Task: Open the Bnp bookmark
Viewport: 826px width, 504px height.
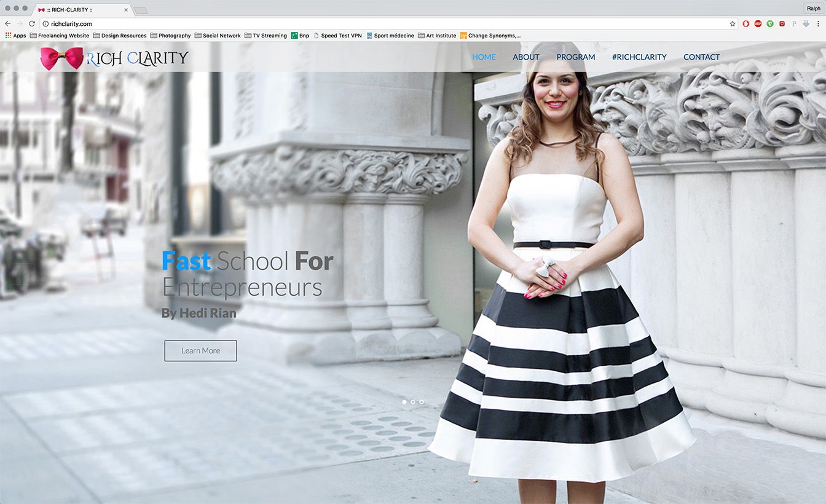Action: pyautogui.click(x=300, y=36)
